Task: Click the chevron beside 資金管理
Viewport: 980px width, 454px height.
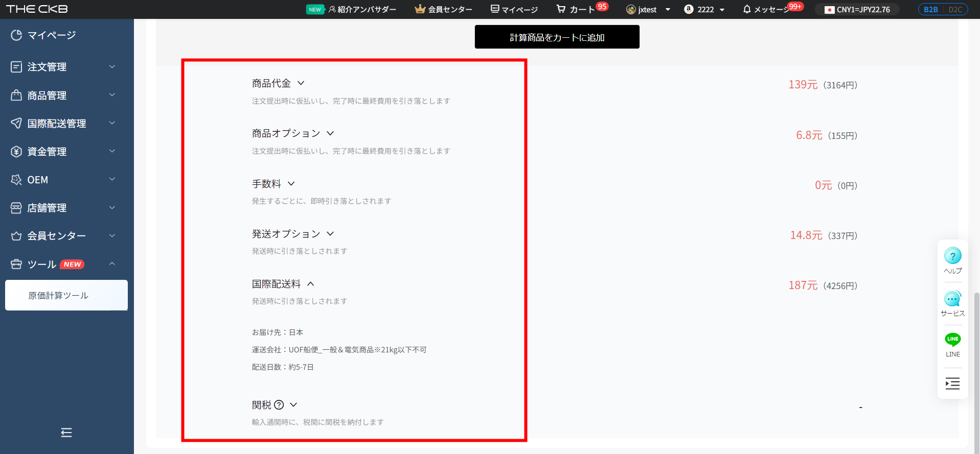Action: tap(112, 151)
